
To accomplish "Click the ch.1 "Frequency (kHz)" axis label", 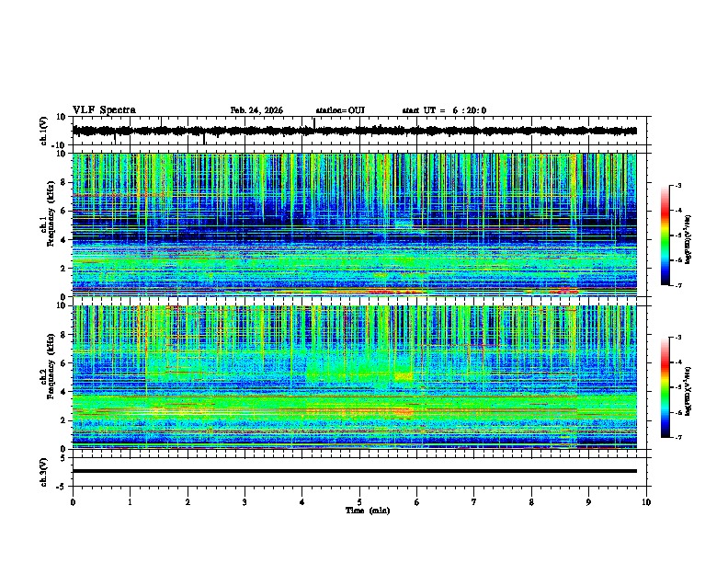I will 51,214.
